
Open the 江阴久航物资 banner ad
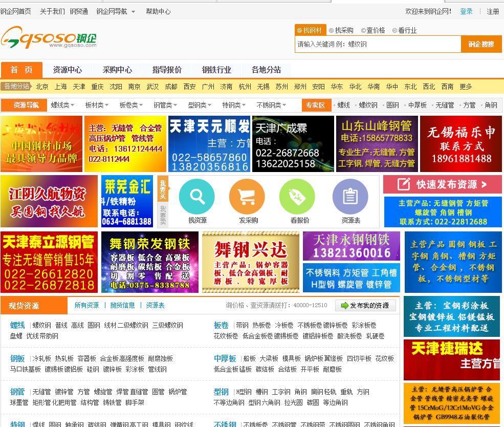49,201
